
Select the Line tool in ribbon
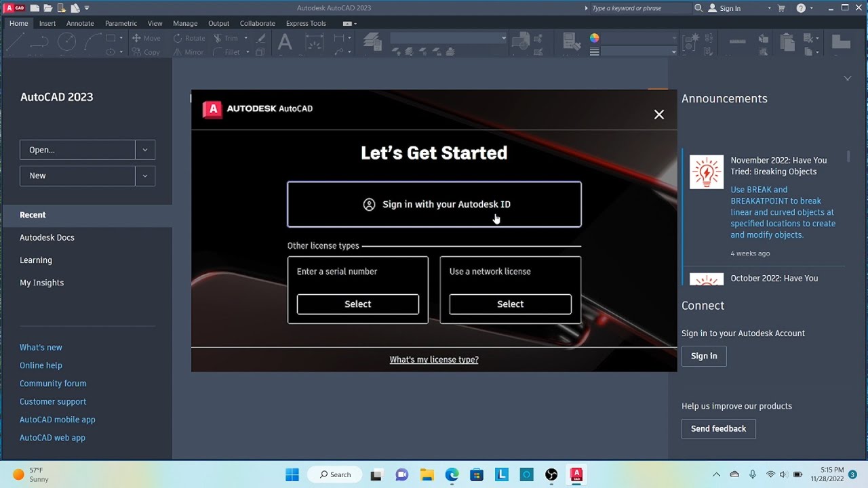[15, 42]
